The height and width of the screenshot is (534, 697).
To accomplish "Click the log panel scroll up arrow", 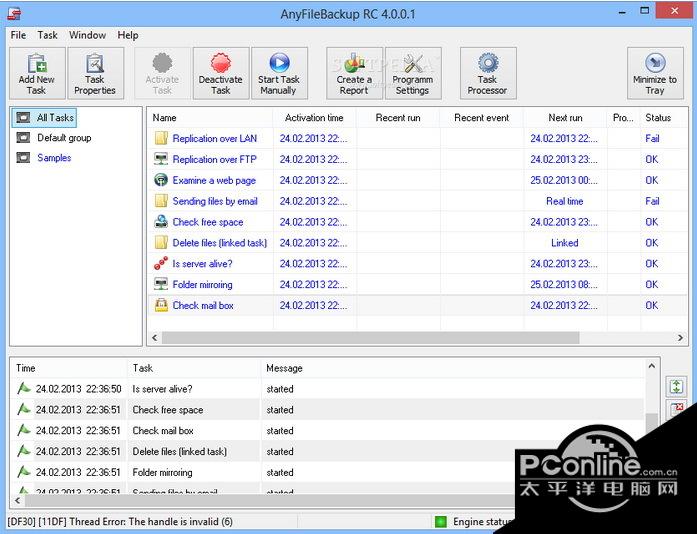I will point(651,366).
